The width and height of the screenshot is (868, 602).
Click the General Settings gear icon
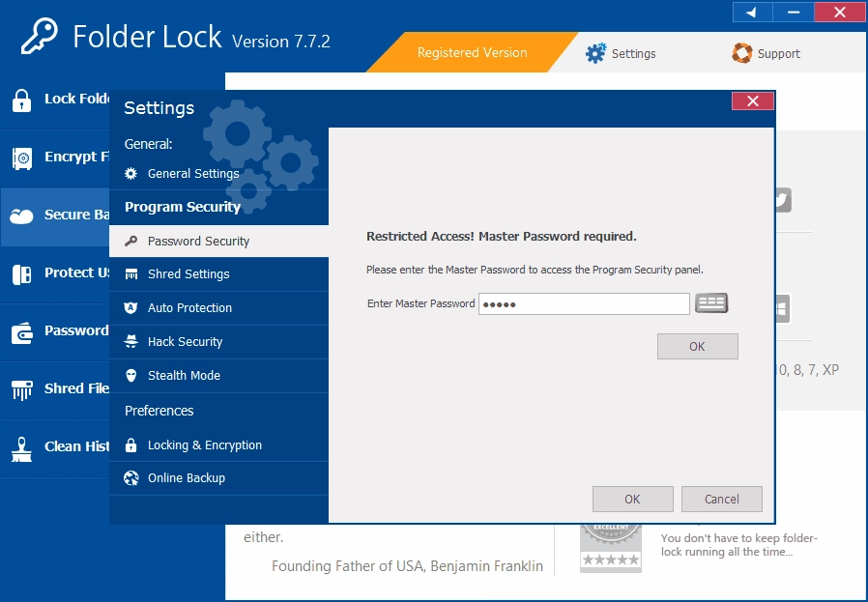[131, 173]
